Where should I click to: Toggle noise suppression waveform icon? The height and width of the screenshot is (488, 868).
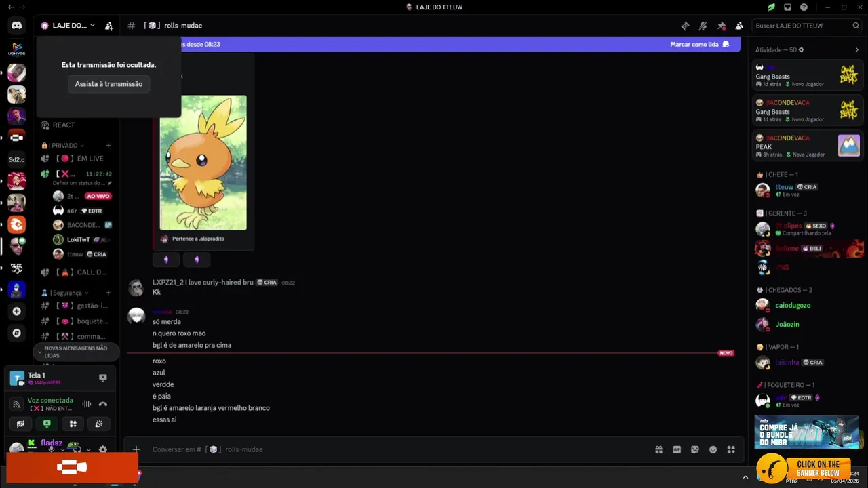(87, 404)
